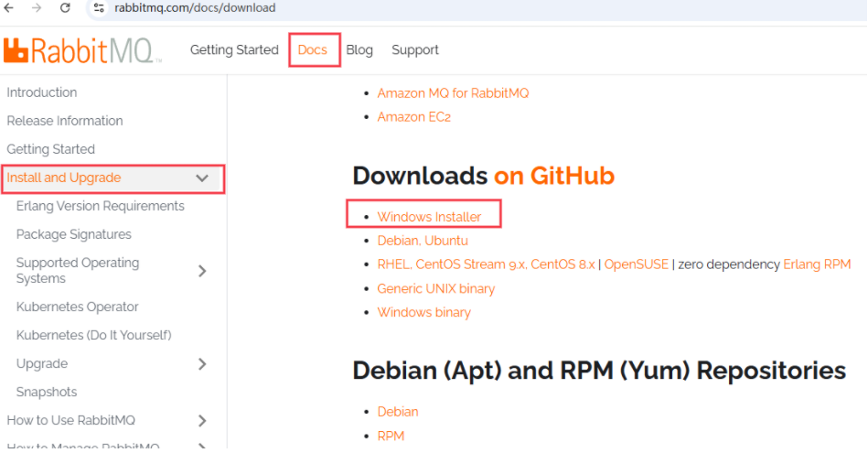This screenshot has height=453, width=868.
Task: Click the Debian (Apt) and RPM (Yum) Repositories heading
Action: [599, 371]
